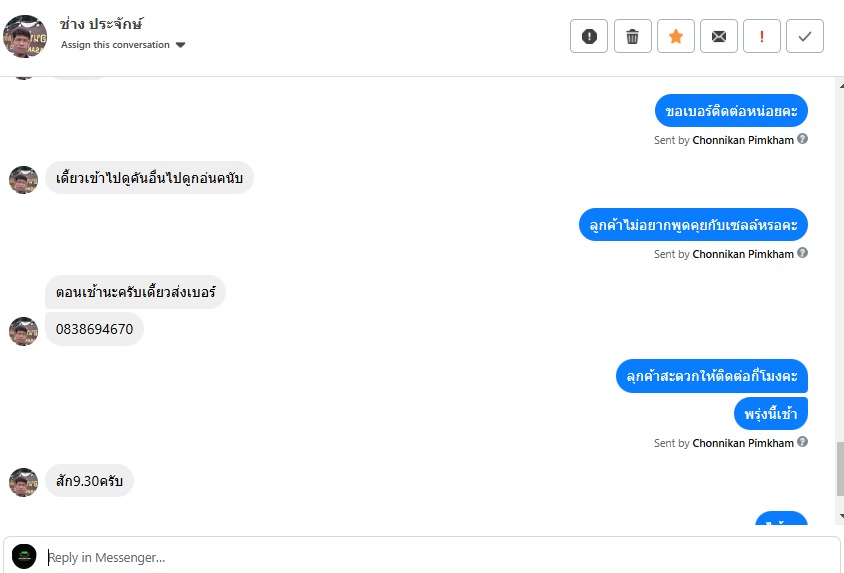Click the ขอเบอร์ติดต่อหน่อยคะ sent message bubble

(x=731, y=111)
